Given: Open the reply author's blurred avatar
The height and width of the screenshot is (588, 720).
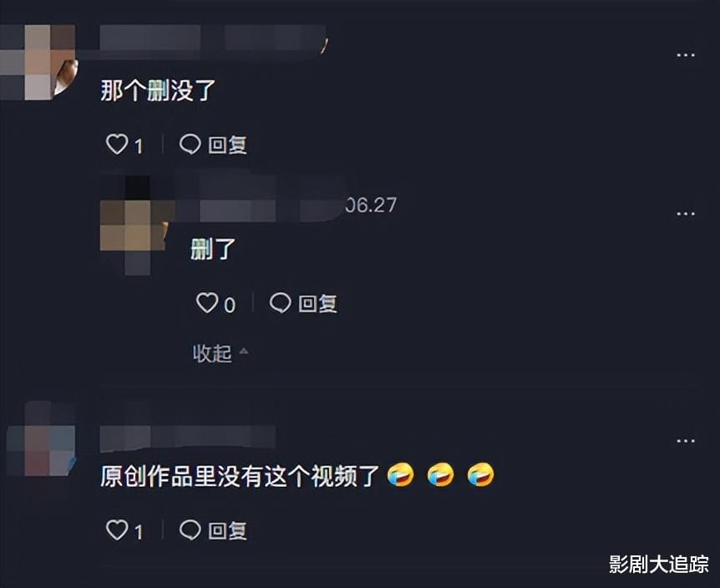Looking at the screenshot, I should pyautogui.click(x=134, y=226).
